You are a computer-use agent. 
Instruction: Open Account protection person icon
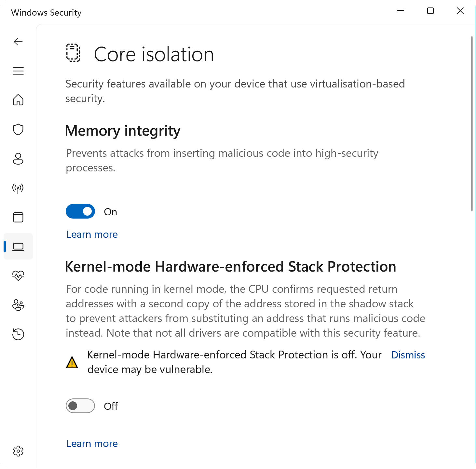click(18, 159)
